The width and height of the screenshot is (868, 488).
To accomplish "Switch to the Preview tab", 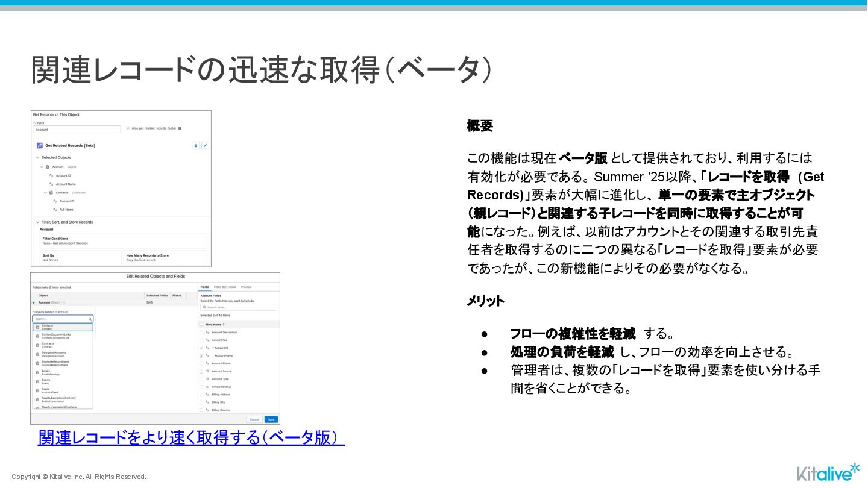I will pos(247,287).
